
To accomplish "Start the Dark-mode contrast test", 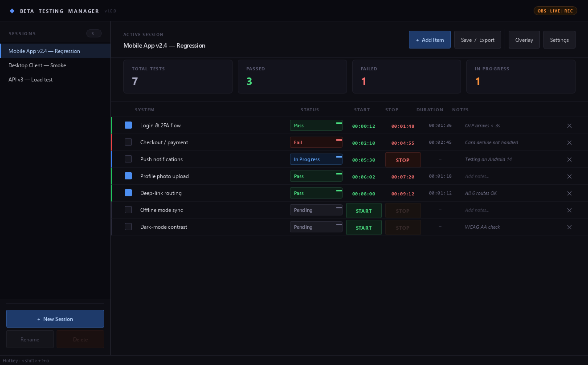I will tap(364, 227).
